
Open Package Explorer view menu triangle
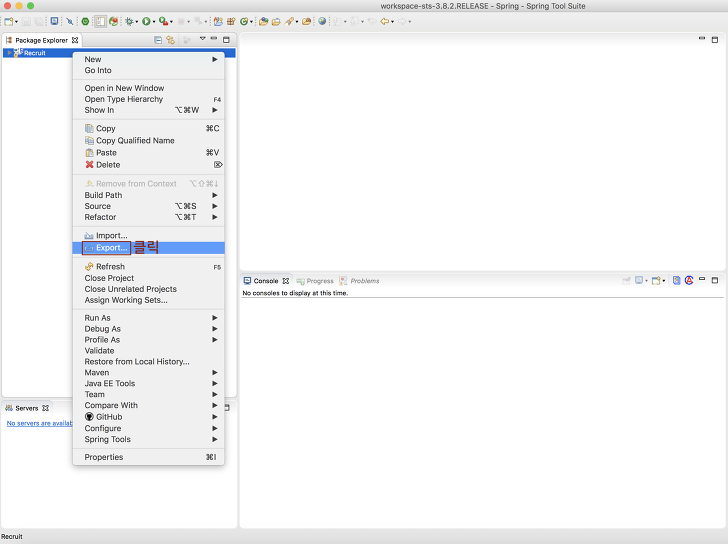coord(202,39)
